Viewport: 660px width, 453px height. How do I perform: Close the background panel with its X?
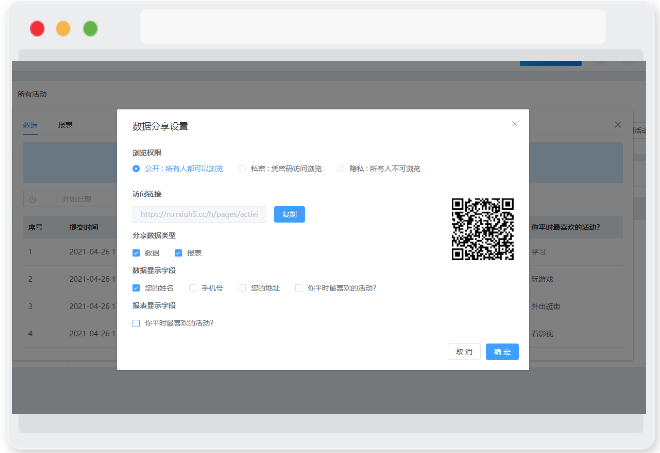coord(617,125)
